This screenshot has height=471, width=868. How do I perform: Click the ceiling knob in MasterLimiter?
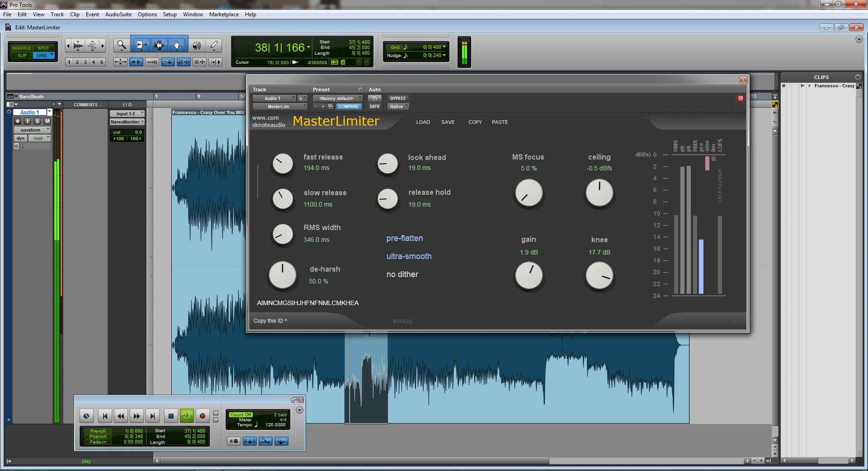point(599,193)
